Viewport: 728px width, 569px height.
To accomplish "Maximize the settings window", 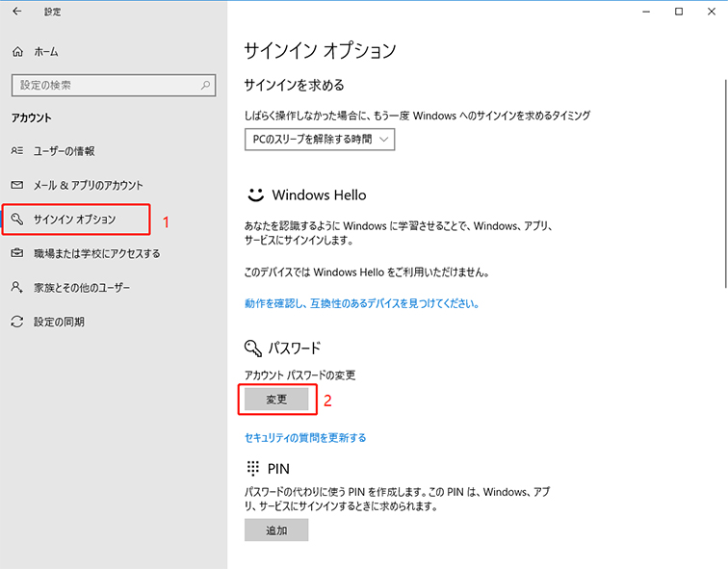I will pyautogui.click(x=679, y=12).
